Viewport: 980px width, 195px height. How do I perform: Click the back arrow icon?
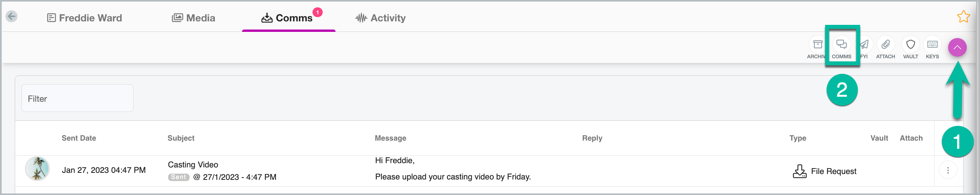point(12,16)
